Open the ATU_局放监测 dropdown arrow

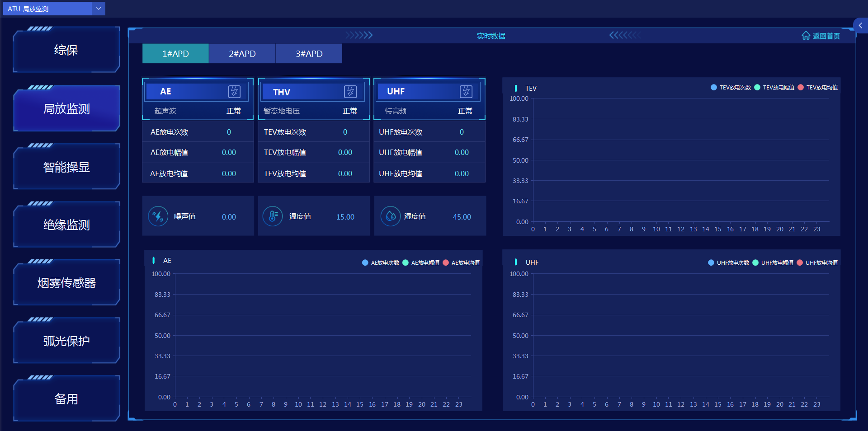99,9
